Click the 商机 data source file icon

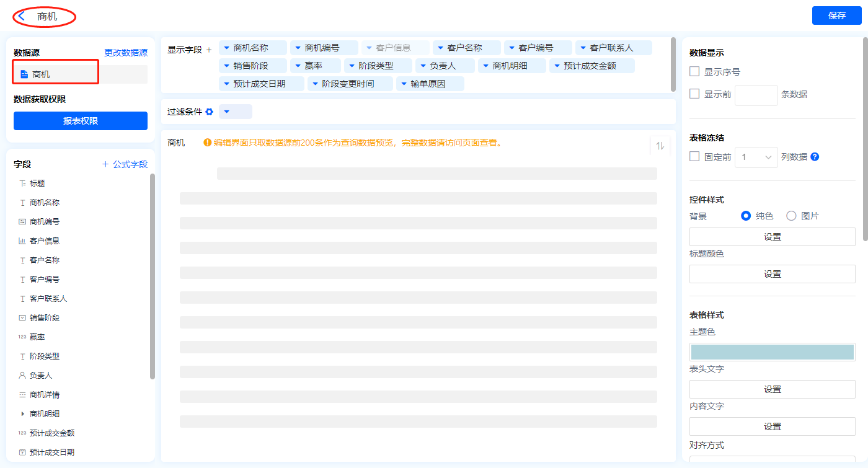tap(24, 74)
